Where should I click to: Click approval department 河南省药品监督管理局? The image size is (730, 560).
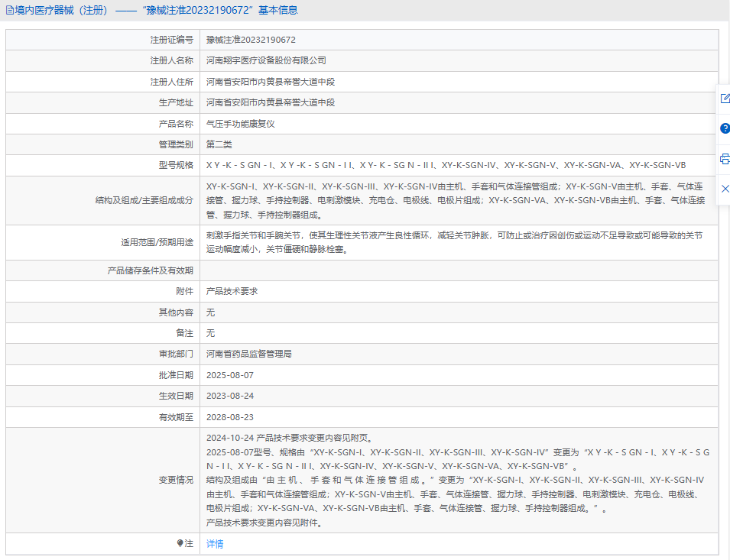click(x=248, y=354)
